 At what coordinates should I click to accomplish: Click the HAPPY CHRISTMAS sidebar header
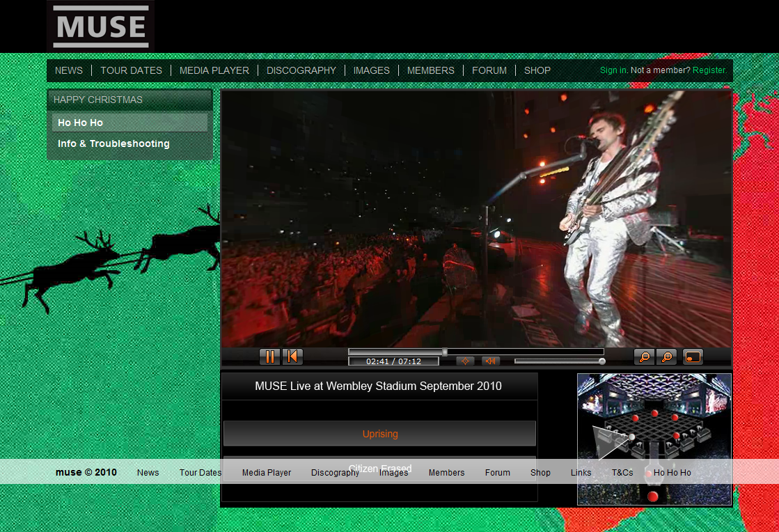click(x=129, y=100)
